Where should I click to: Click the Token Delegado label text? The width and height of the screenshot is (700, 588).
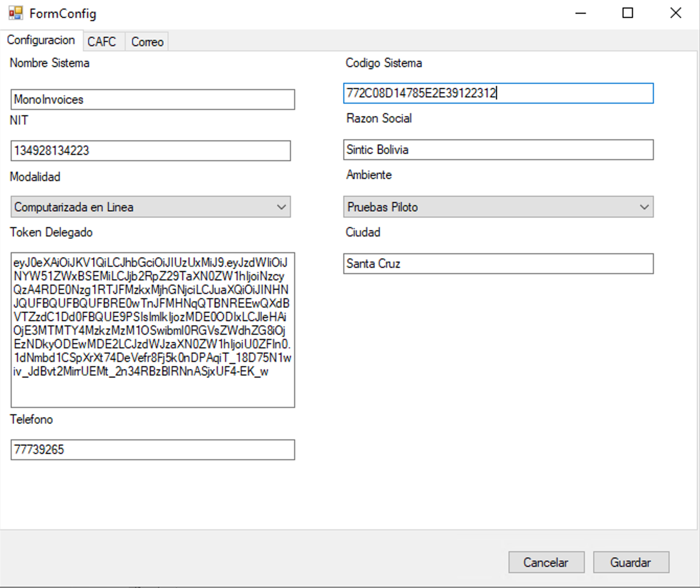[x=51, y=232]
